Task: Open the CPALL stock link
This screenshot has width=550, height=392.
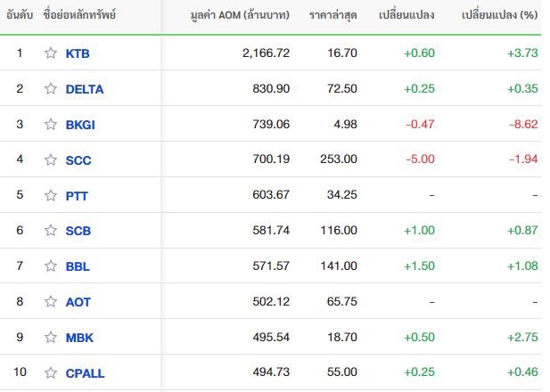Action: click(85, 373)
